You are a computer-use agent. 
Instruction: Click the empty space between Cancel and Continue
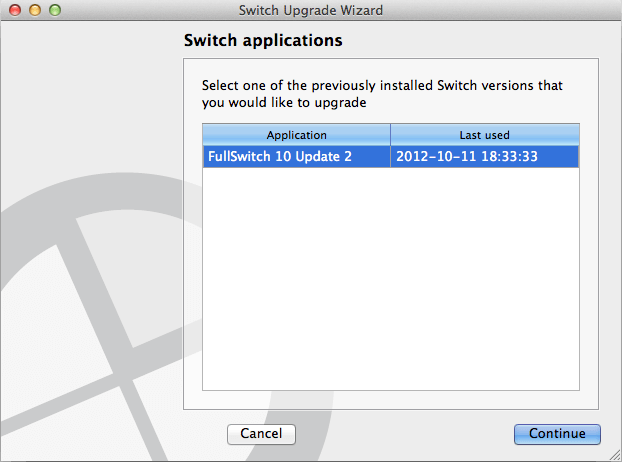point(405,434)
